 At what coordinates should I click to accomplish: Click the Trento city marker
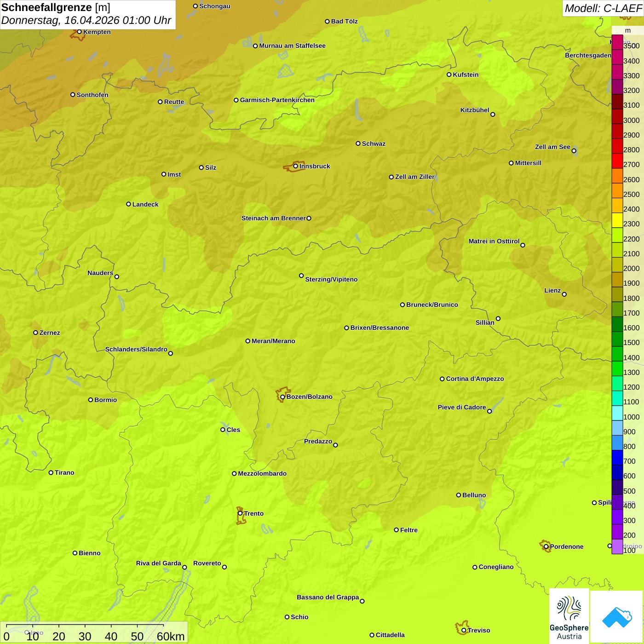[x=240, y=513]
